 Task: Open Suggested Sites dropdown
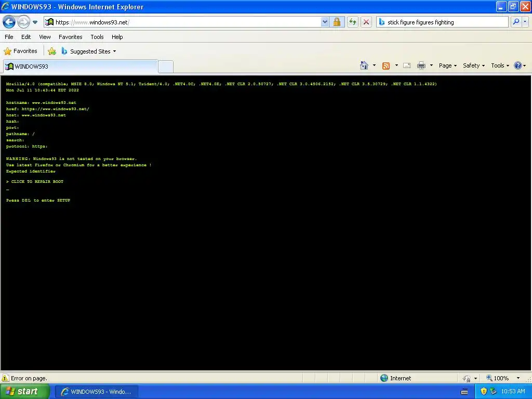89,51
